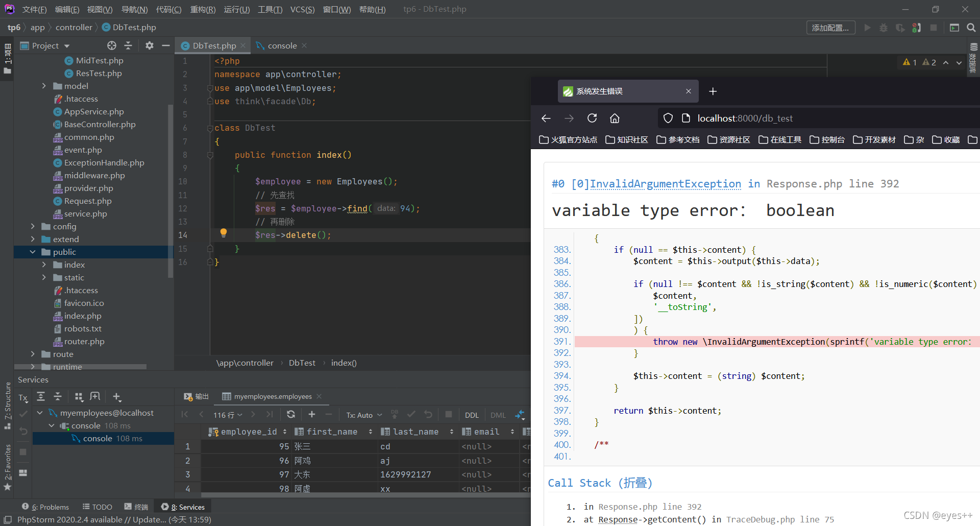The image size is (980, 526).
Task: Expand the index folder under public
Action: pyautogui.click(x=44, y=265)
